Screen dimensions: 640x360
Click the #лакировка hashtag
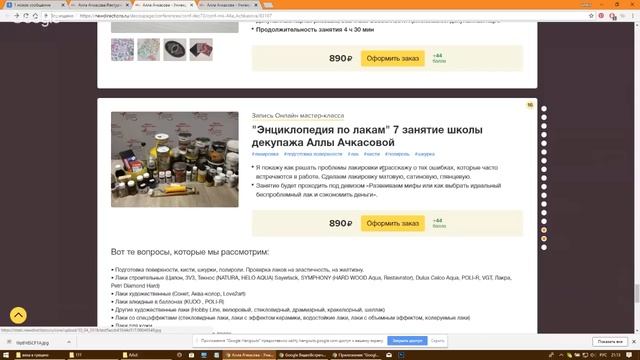pos(265,154)
